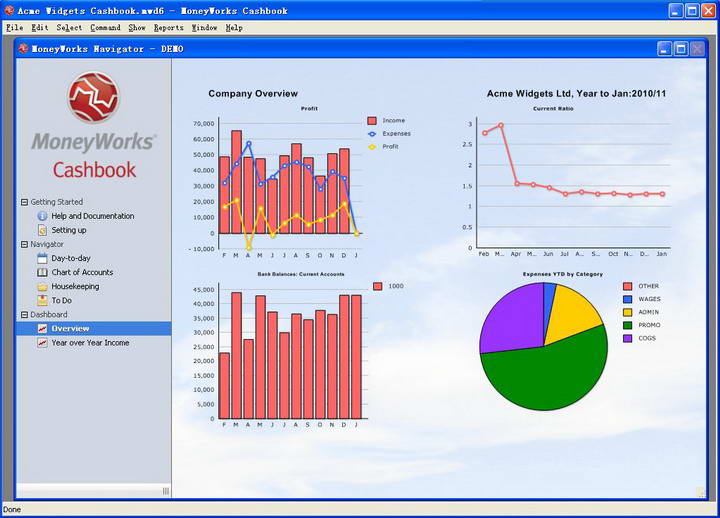Viewport: 720px width, 518px height.
Task: Click the Housekeeping folder icon
Action: [x=42, y=287]
